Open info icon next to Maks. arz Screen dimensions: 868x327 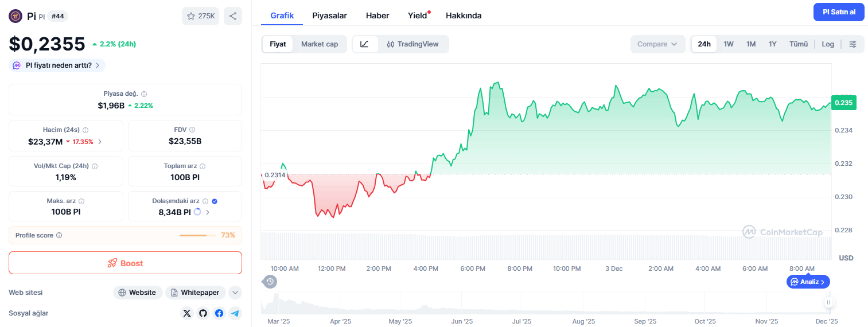pyautogui.click(x=81, y=201)
